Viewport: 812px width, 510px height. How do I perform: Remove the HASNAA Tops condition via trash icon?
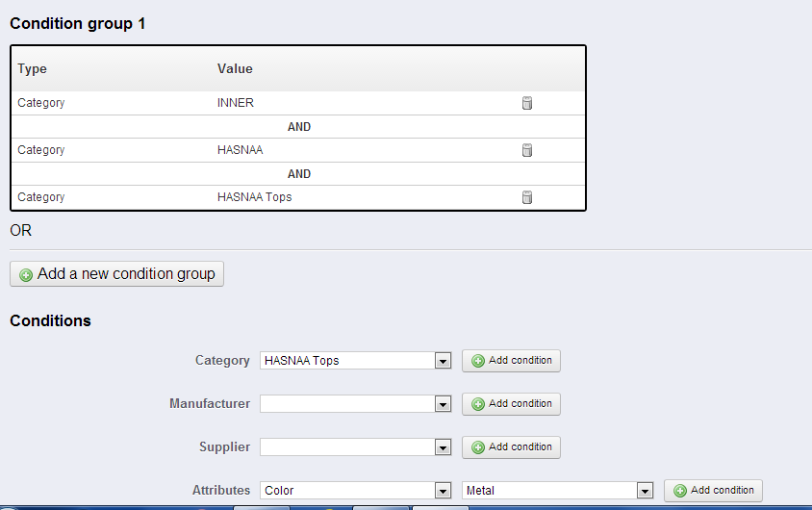(x=526, y=197)
